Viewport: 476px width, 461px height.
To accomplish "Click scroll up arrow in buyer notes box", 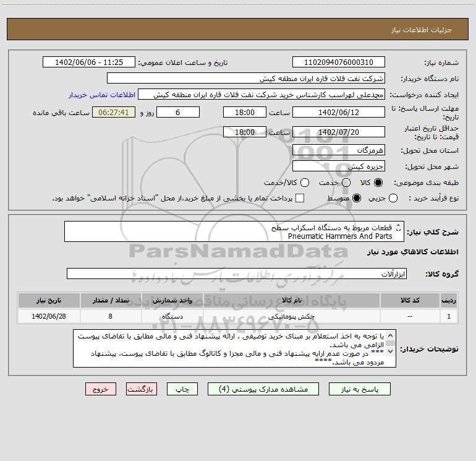I will [391, 335].
